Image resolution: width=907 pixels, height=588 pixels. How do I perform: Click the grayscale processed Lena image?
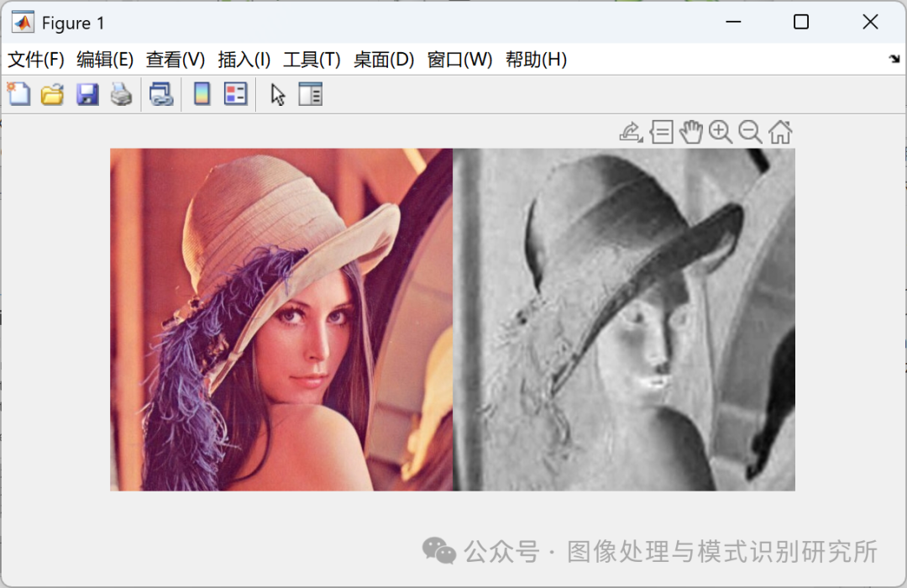click(x=624, y=319)
